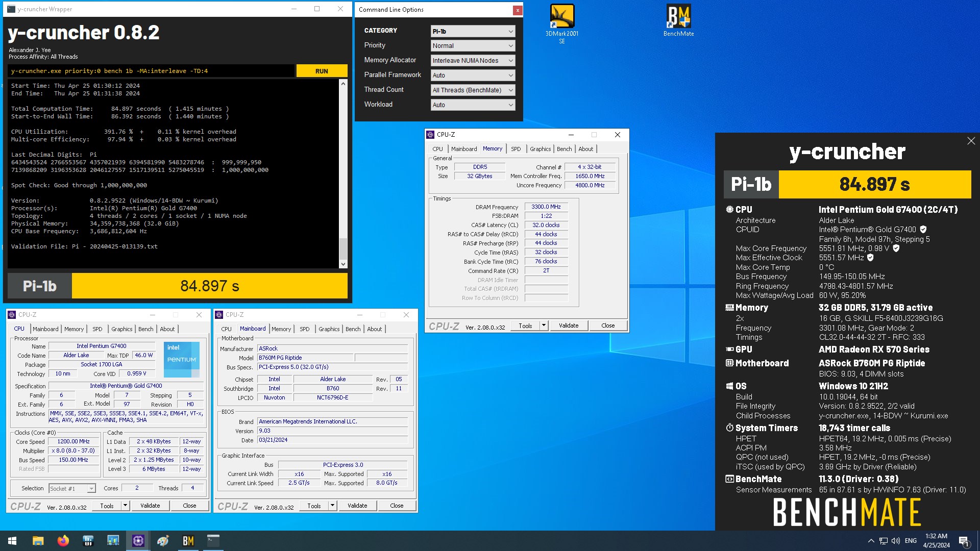Click the network icon in system tray

[x=884, y=541]
